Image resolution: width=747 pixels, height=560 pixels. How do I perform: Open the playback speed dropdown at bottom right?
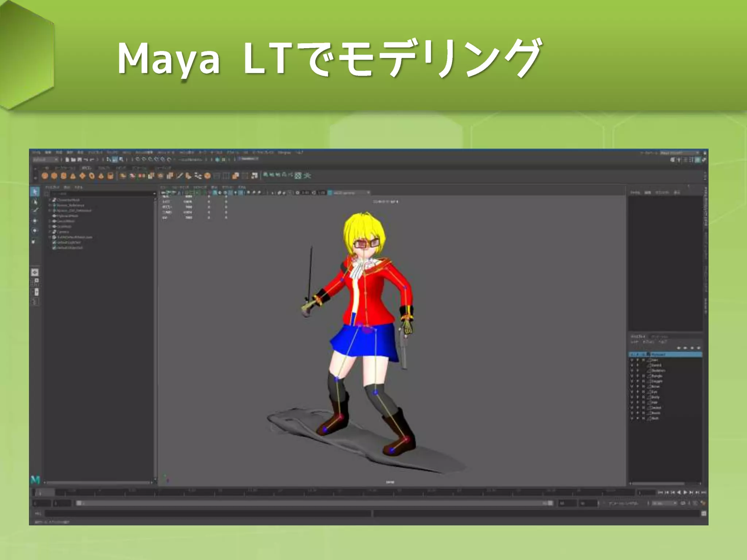click(x=664, y=503)
